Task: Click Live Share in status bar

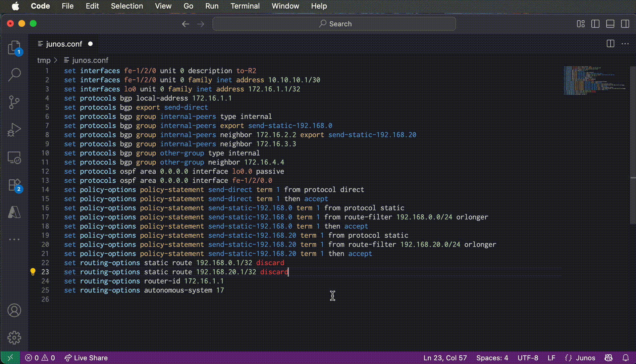Action: pos(86,358)
